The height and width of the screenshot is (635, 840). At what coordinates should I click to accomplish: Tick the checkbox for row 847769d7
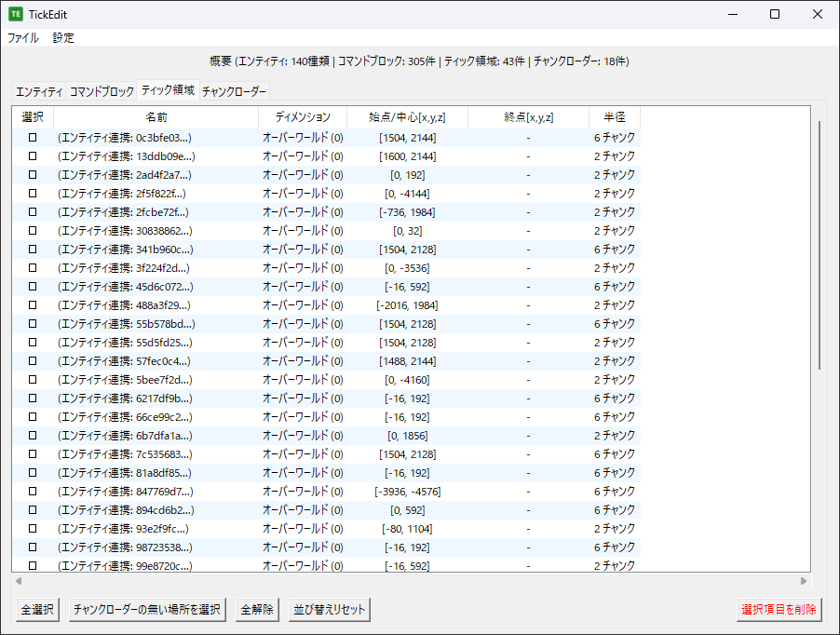[x=33, y=492]
